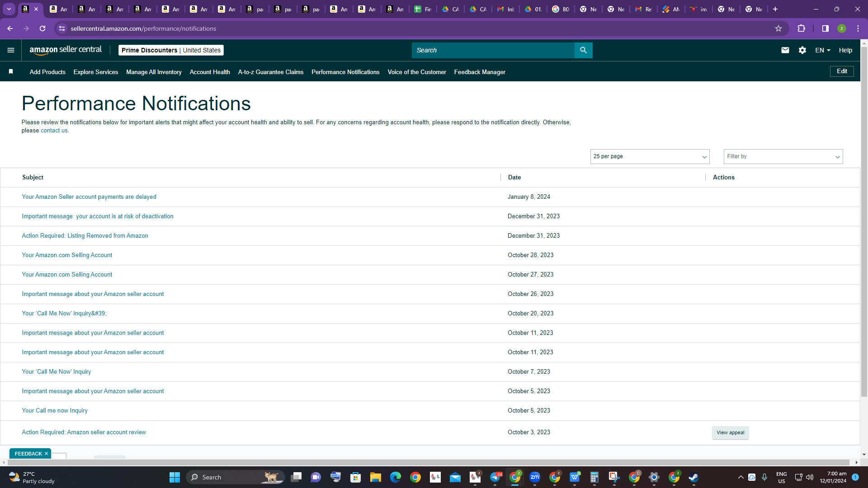Click the FEEDBACK button
Screen dimensions: 868x488
click(x=28, y=453)
